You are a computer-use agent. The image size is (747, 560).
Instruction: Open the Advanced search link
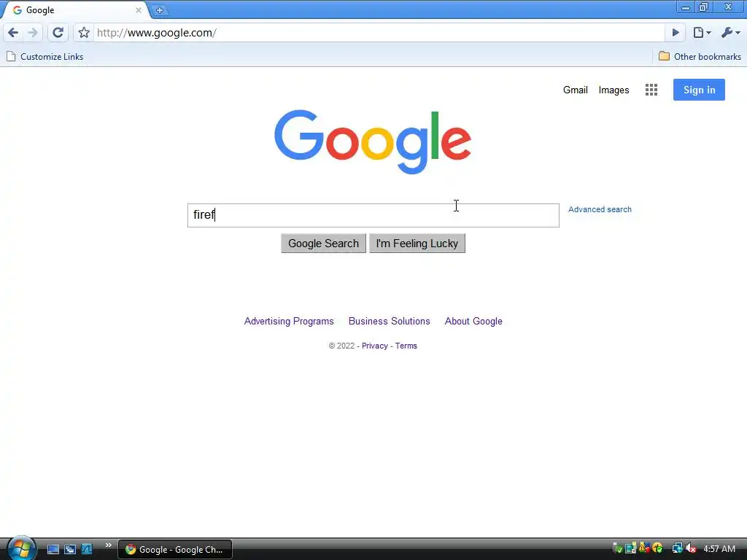pos(600,209)
